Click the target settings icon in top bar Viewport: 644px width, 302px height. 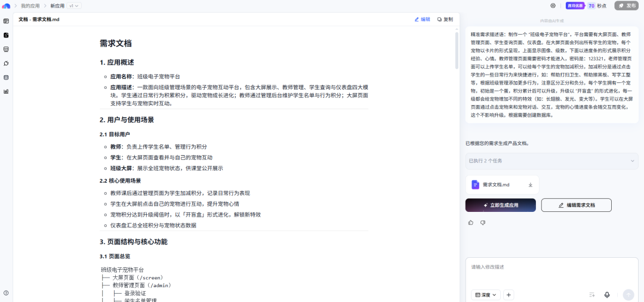[x=553, y=6]
